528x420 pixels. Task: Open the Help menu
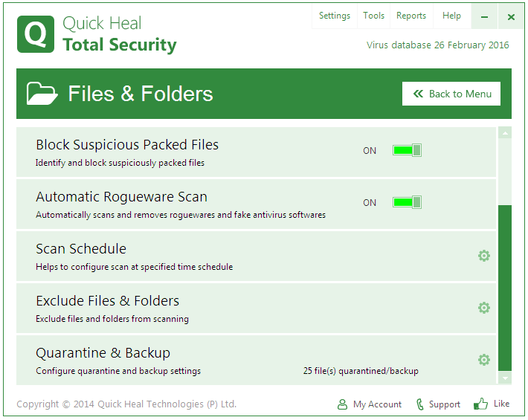click(x=451, y=16)
